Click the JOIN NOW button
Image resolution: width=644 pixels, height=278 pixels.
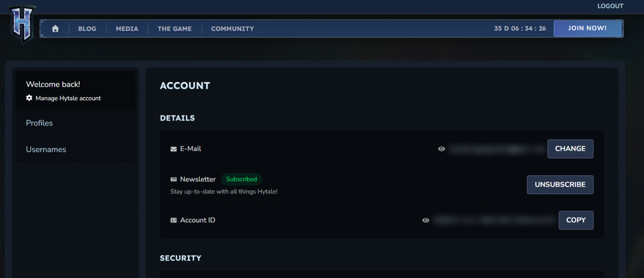click(x=587, y=28)
